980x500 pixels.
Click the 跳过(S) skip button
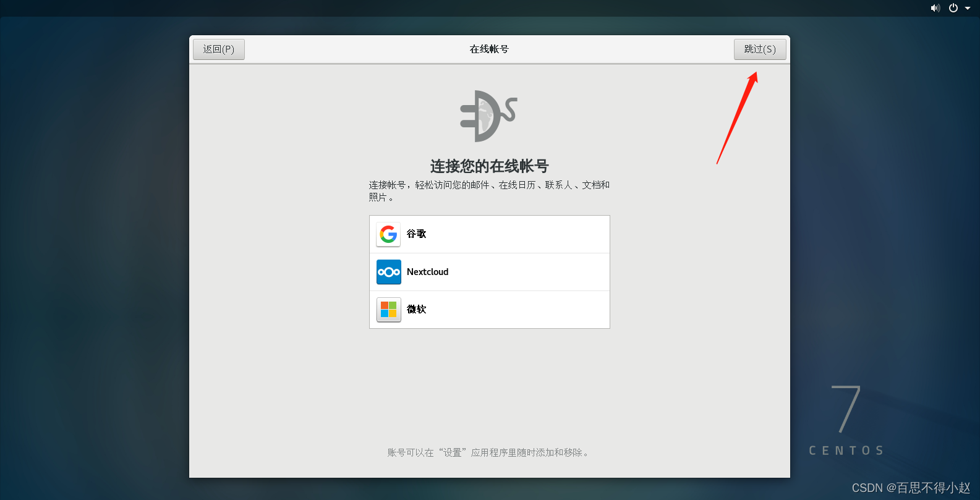760,49
